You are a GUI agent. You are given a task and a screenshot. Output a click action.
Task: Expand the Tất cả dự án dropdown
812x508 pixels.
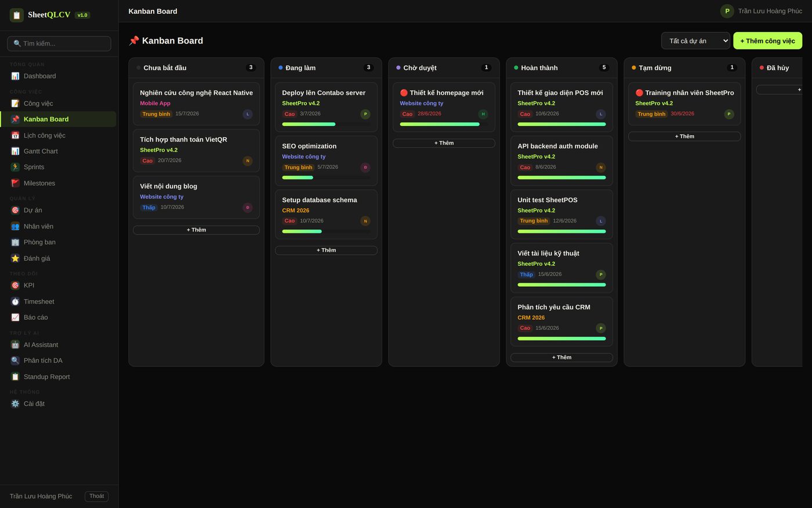point(695,41)
